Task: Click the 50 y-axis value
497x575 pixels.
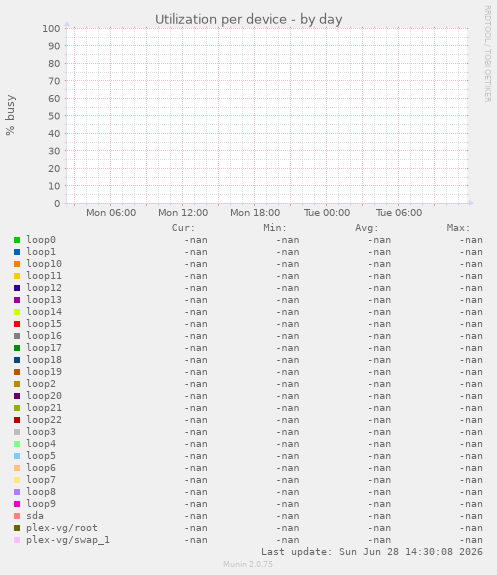Action: coord(54,116)
